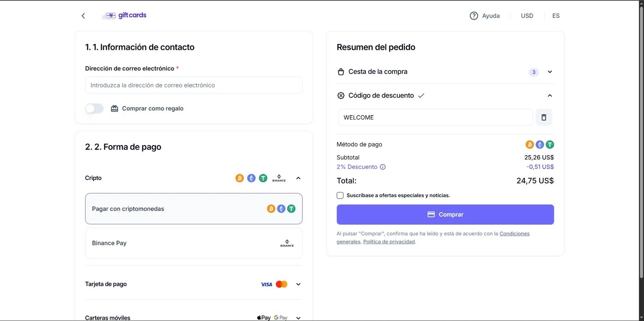Click the WELCOME discount code field

click(435, 117)
